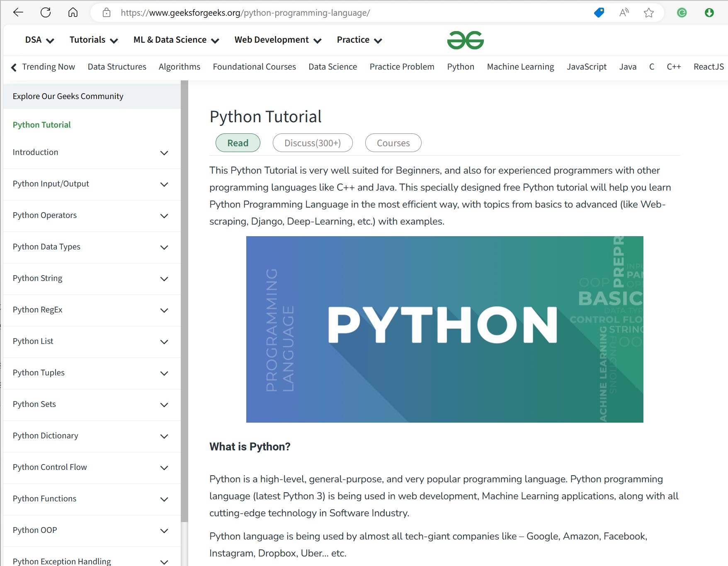The image size is (728, 566).
Task: Expand the Python Dictionary section
Action: click(x=92, y=436)
